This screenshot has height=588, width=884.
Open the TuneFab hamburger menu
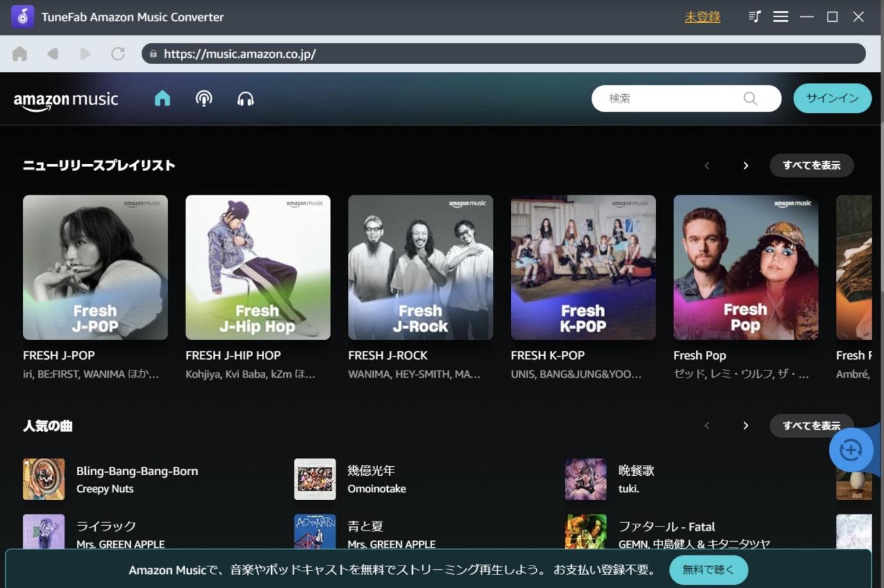(x=780, y=17)
